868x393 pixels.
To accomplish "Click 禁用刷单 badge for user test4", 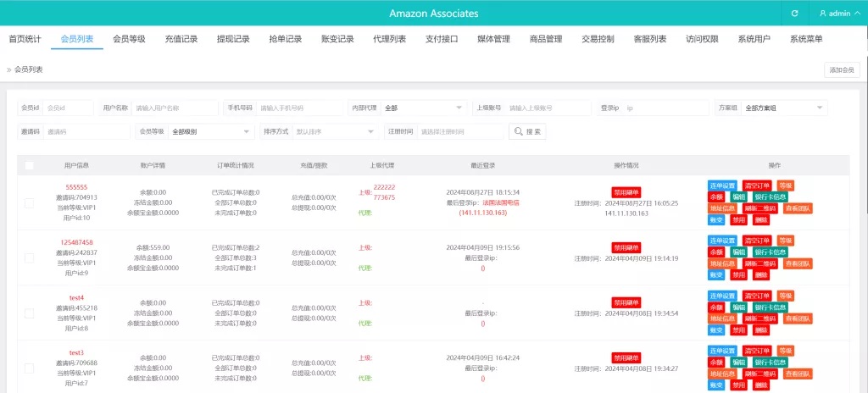I will 626,302.
